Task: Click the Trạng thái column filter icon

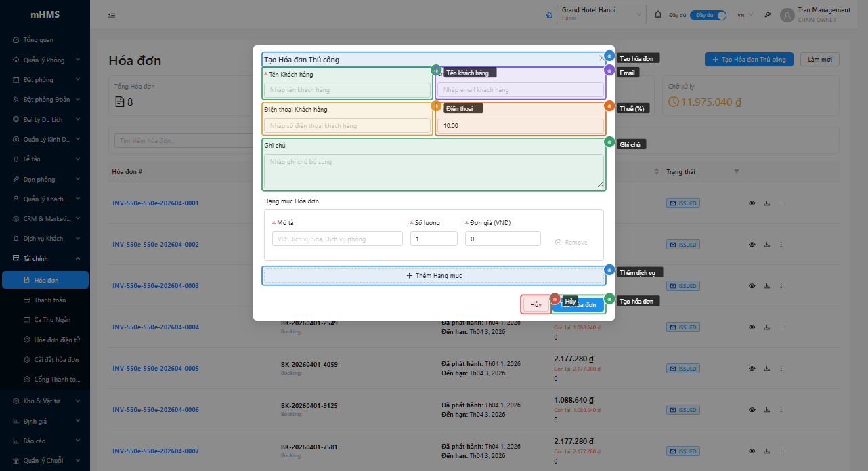Action: click(x=737, y=172)
